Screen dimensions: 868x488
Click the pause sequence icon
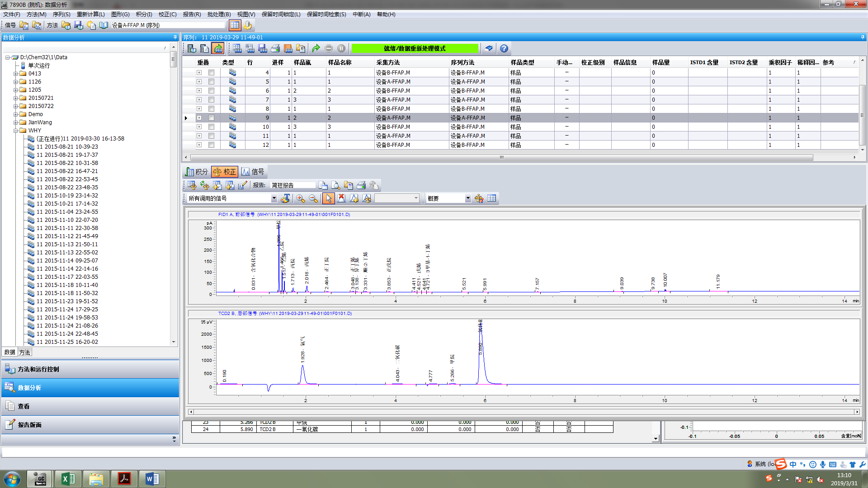341,48
